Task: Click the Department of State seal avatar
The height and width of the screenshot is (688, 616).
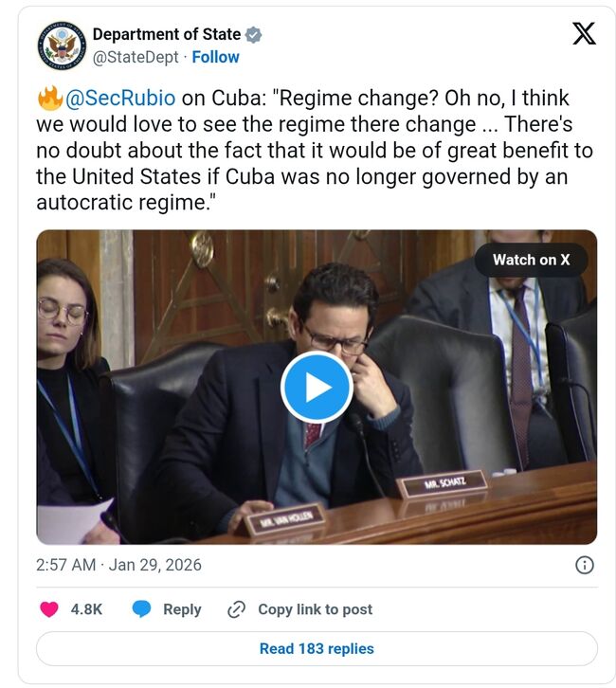Action: tap(62, 45)
